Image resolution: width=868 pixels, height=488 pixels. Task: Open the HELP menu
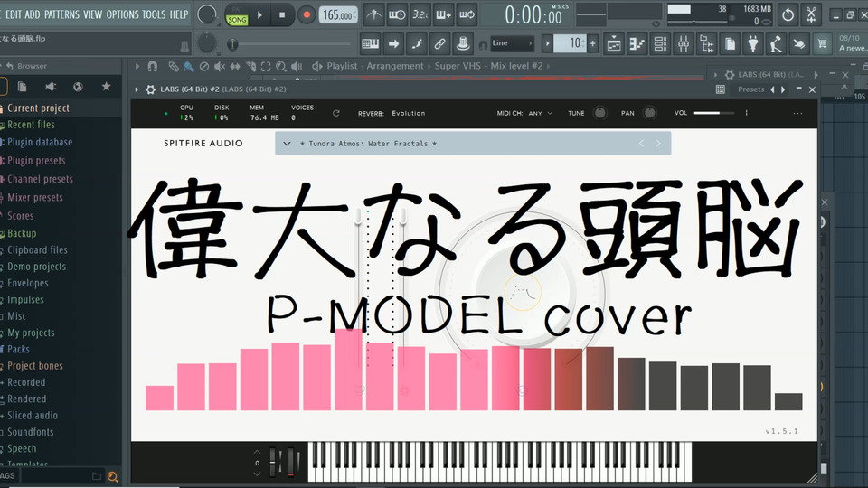tap(179, 14)
